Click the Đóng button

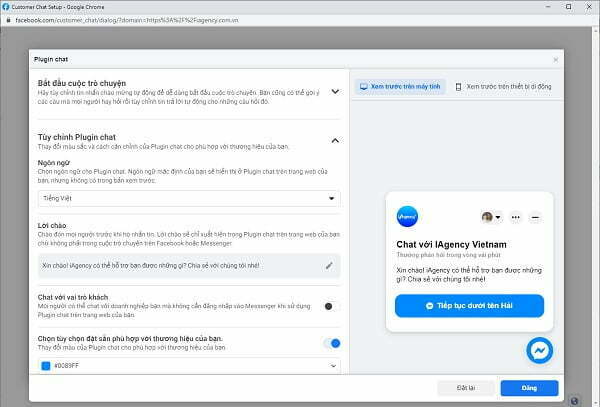[x=529, y=388]
